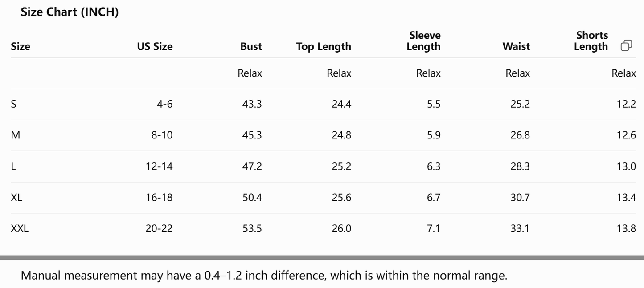Click the Top Length column header
Viewport: 644px width, 288px height.
324,46
